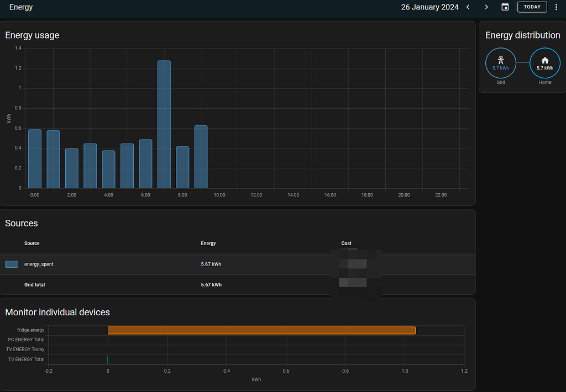Click the TV ENERGY Total label
566x392 pixels.
[27, 359]
